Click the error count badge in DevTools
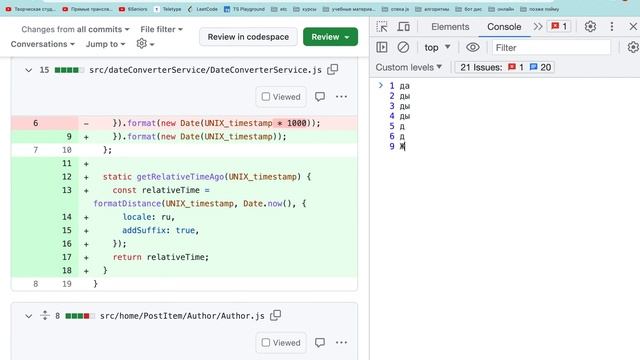The width and height of the screenshot is (640, 360). click(x=559, y=27)
